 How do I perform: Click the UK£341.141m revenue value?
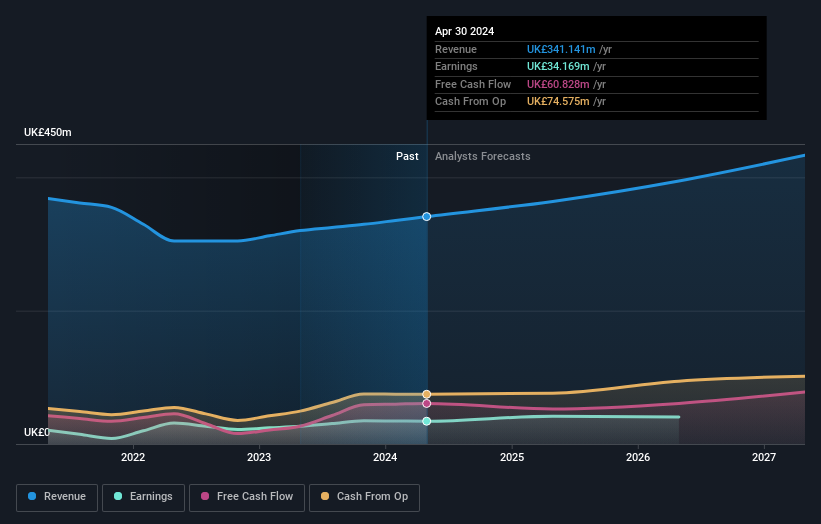click(561, 49)
